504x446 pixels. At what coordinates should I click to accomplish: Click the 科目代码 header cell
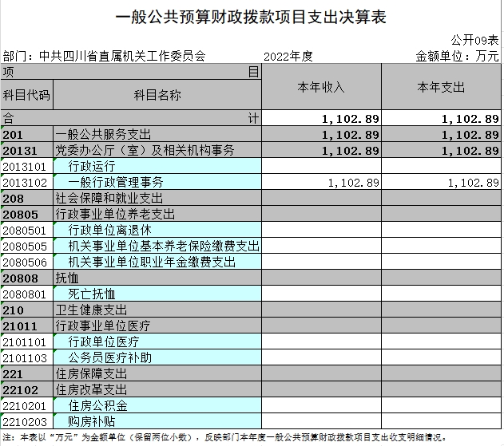click(26, 95)
